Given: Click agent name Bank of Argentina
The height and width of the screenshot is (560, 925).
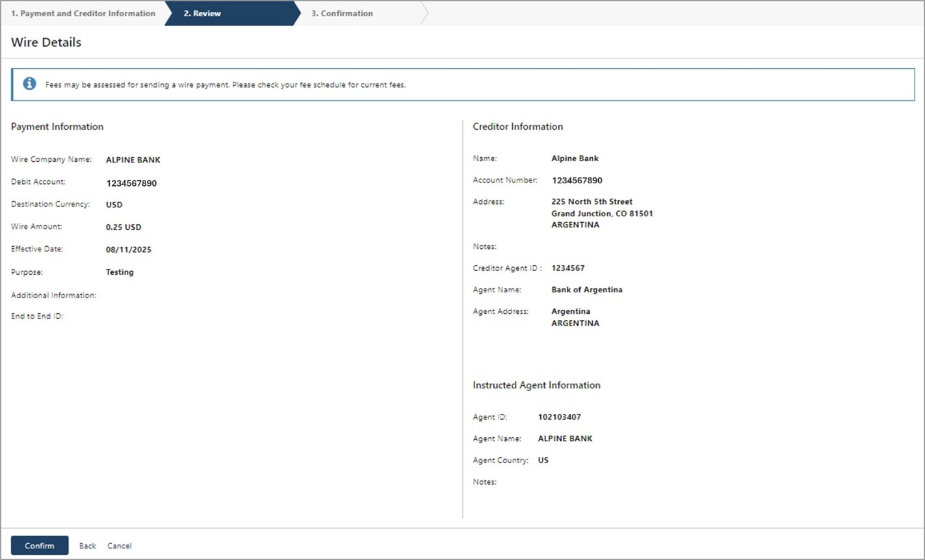Looking at the screenshot, I should coord(586,290).
